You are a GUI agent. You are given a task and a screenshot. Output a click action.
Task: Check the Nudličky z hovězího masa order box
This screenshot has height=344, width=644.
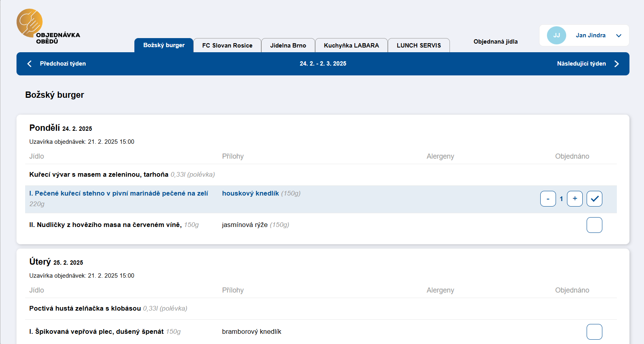(594, 225)
